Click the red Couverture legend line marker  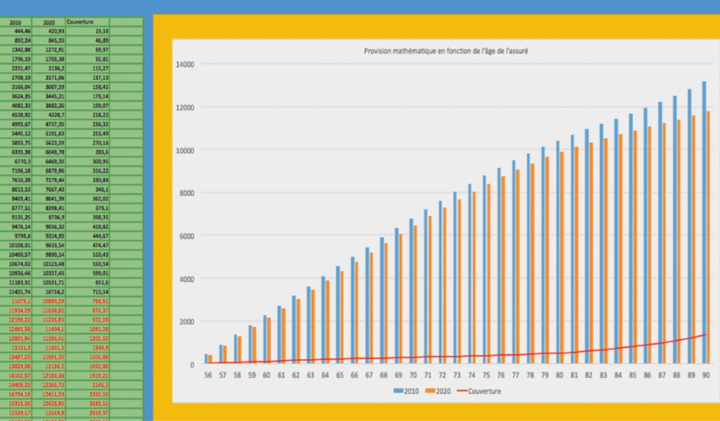[x=466, y=391]
